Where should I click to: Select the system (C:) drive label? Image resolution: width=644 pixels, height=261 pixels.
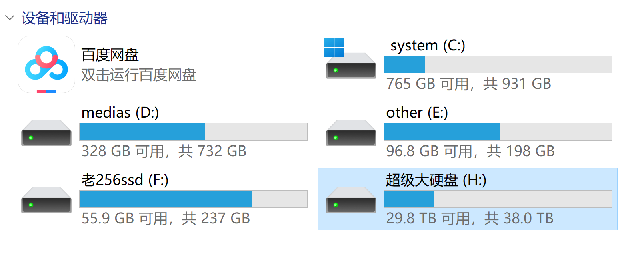tap(428, 46)
